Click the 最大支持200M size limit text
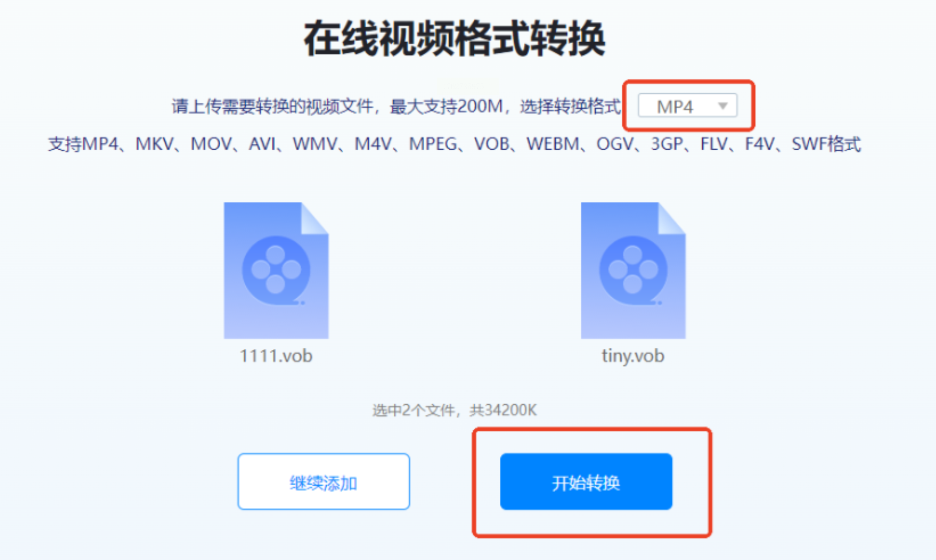 pyautogui.click(x=446, y=106)
